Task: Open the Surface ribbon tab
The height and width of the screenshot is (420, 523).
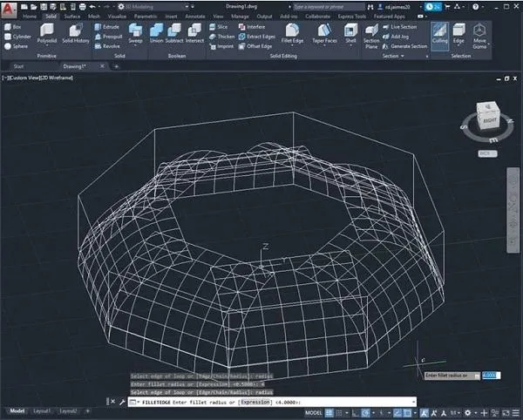Action: point(72,16)
